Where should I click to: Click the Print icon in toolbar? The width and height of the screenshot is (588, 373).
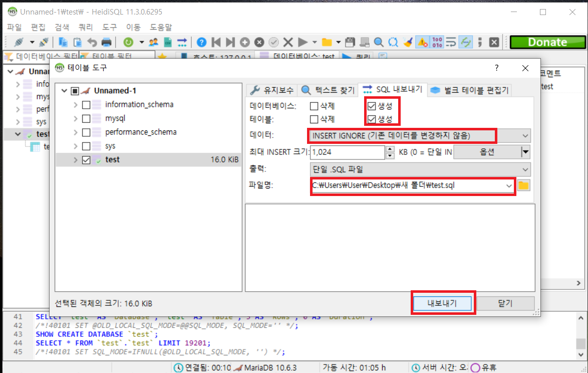[107, 42]
